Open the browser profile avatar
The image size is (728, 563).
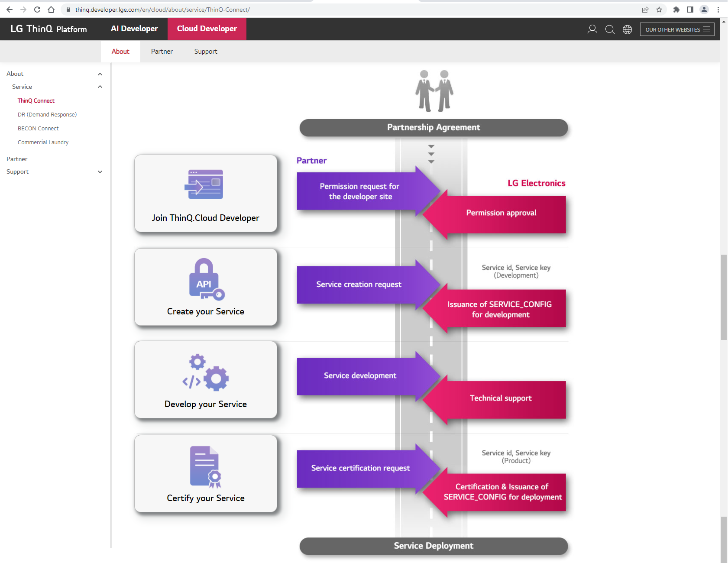click(x=704, y=10)
